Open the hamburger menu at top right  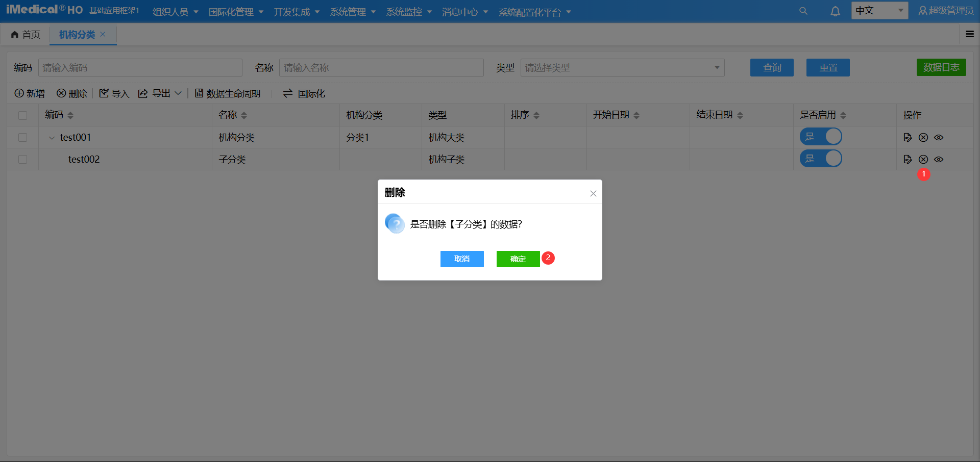(969, 34)
